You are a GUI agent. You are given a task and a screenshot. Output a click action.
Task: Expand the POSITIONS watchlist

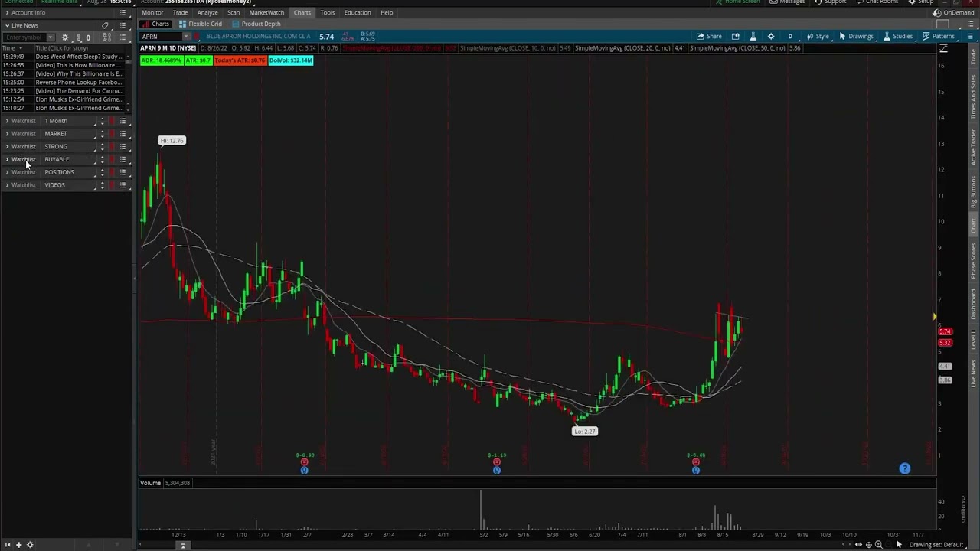pyautogui.click(x=7, y=172)
